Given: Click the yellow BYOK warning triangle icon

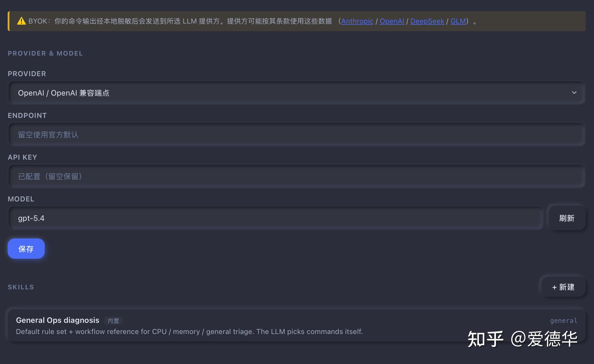Looking at the screenshot, I should [x=21, y=21].
